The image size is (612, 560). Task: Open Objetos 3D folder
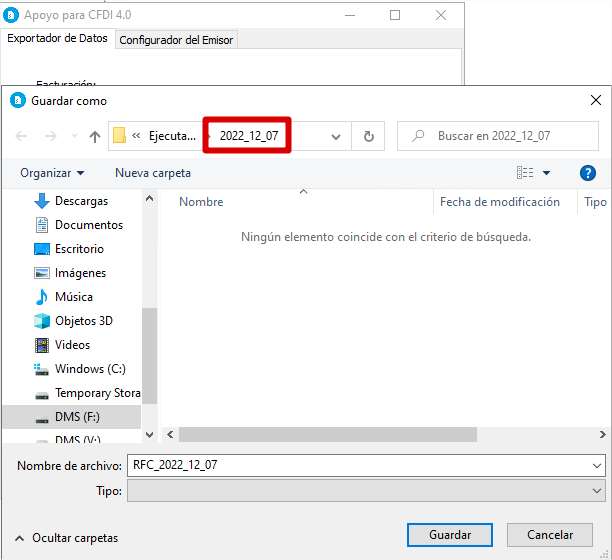point(84,321)
